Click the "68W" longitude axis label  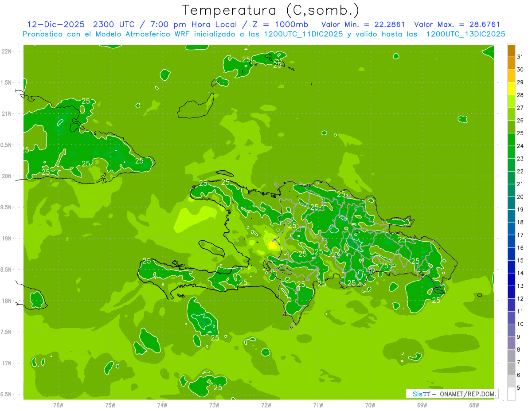[474, 405]
